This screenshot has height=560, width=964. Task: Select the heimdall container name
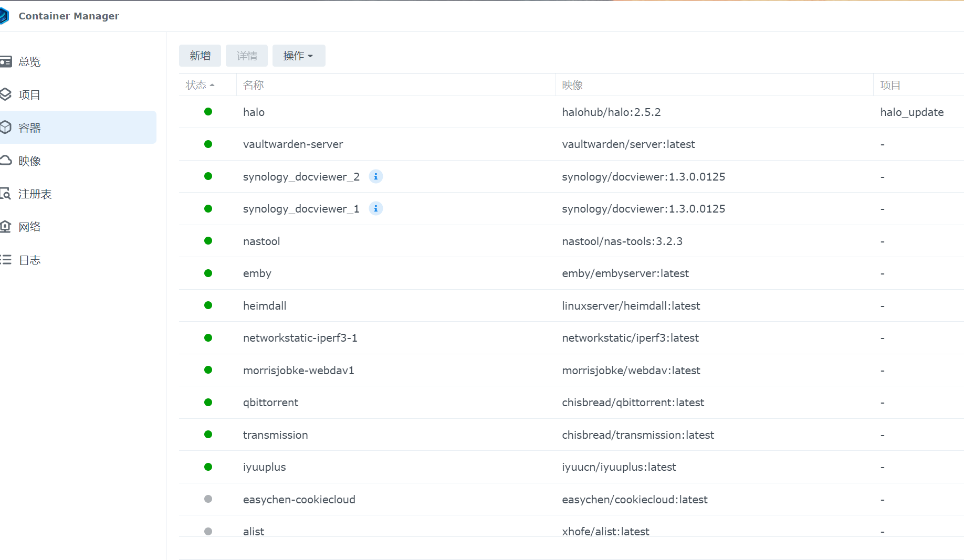[x=265, y=305]
